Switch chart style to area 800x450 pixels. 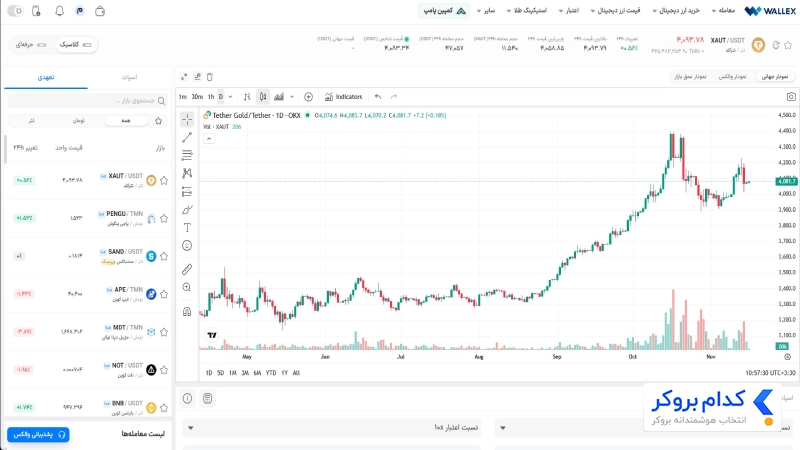(x=279, y=97)
